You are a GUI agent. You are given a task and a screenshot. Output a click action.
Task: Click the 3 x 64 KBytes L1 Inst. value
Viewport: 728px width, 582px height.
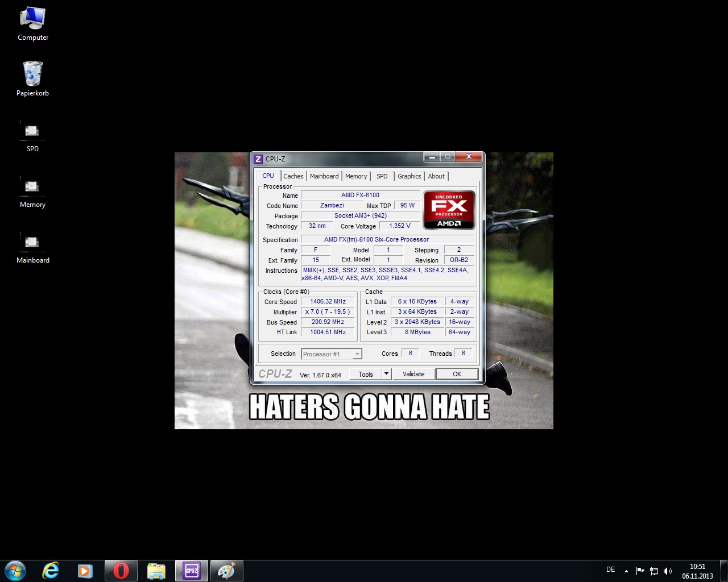click(x=417, y=311)
